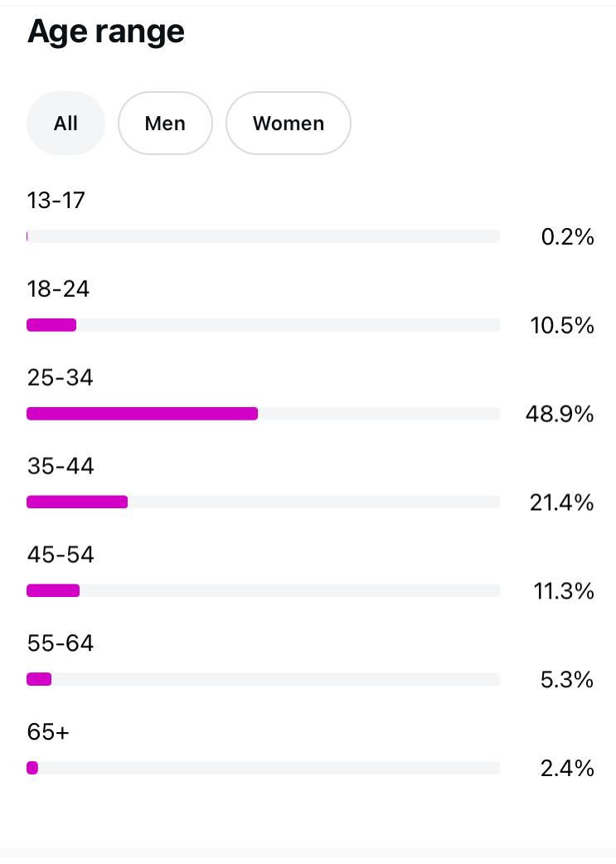
Task: Click the magenta bar for 45-54
Action: point(53,590)
